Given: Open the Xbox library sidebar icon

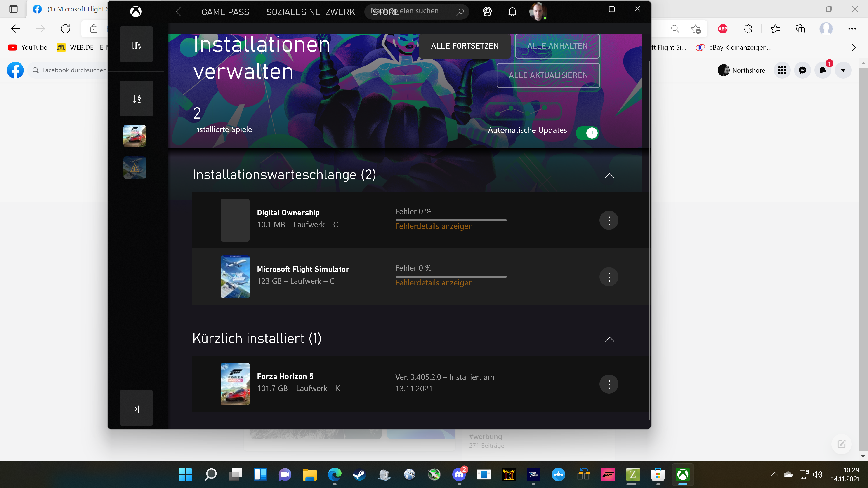Looking at the screenshot, I should [136, 45].
